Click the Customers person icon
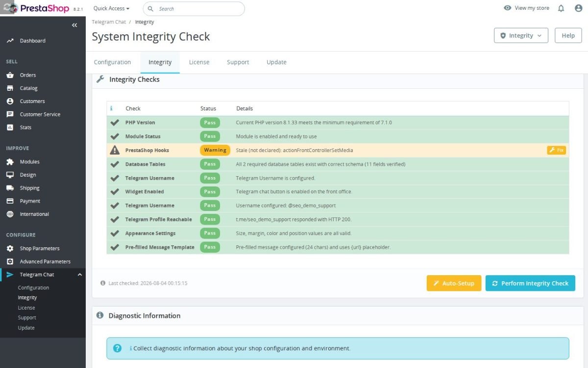 click(x=10, y=101)
